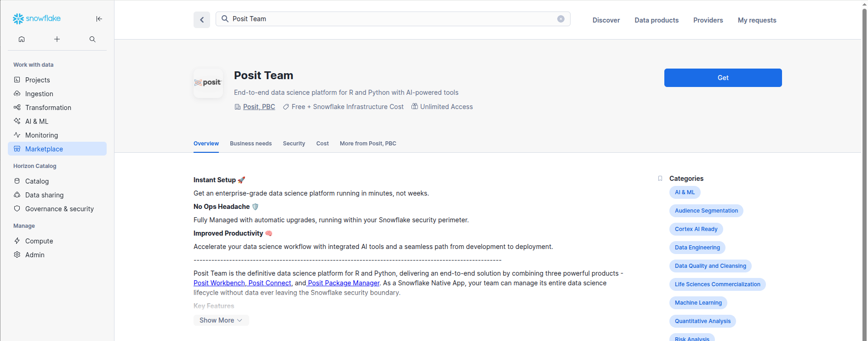Click into the marketplace search field
Viewport: 868px width, 341px height.
(391, 19)
